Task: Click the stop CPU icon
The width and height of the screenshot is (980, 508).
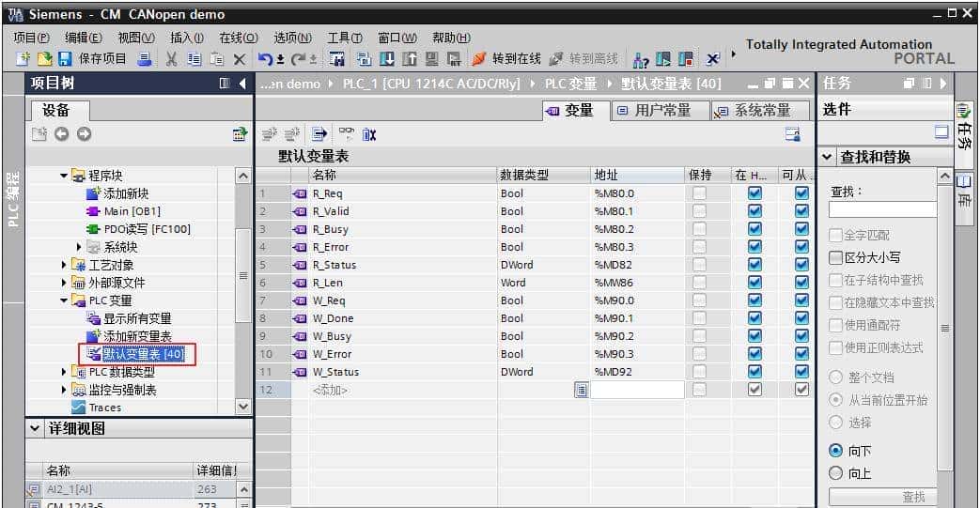Action: tap(686, 59)
